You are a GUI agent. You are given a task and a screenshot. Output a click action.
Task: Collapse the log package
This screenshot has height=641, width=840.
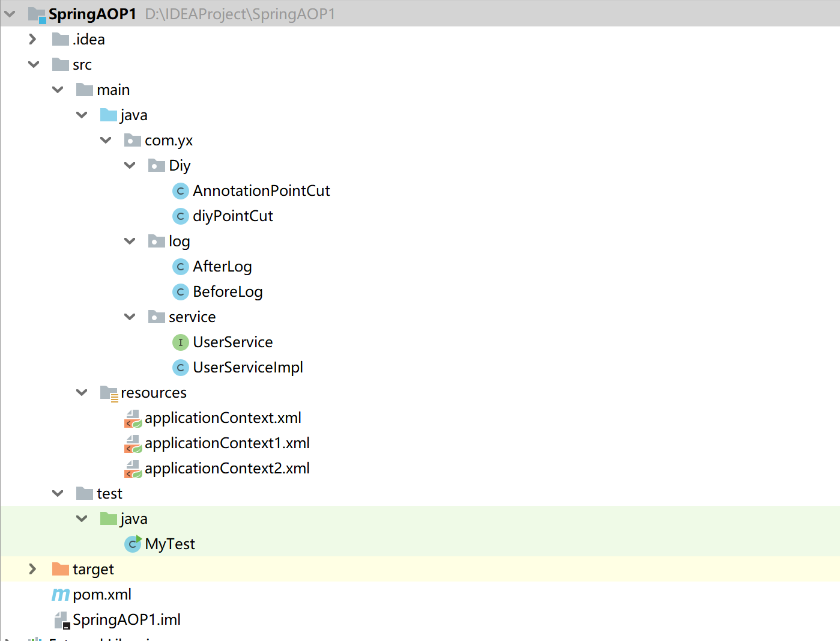(x=130, y=242)
